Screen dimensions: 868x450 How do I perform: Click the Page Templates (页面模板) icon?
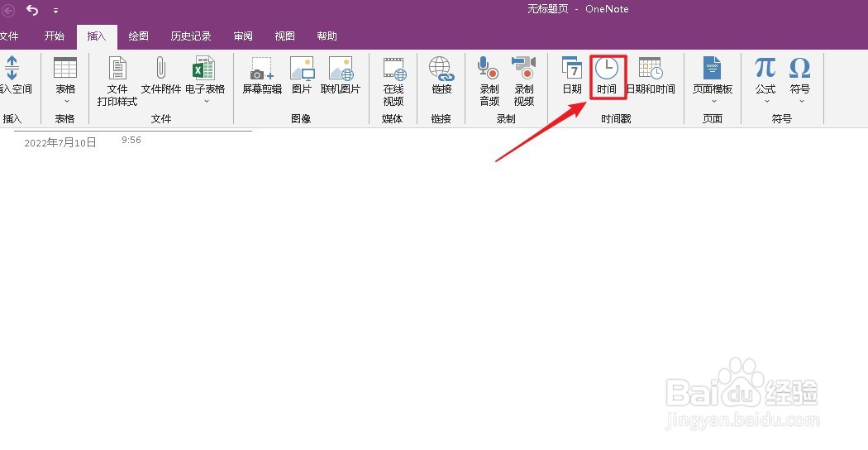click(x=713, y=68)
